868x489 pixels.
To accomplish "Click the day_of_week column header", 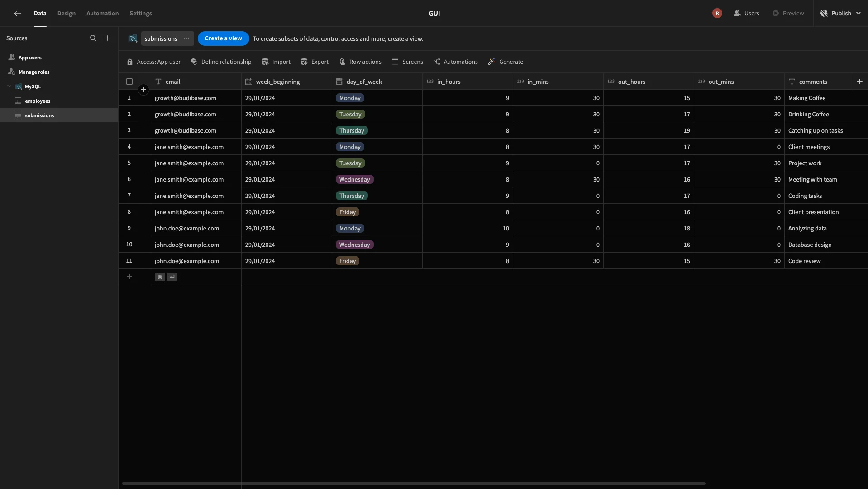I will (377, 81).
